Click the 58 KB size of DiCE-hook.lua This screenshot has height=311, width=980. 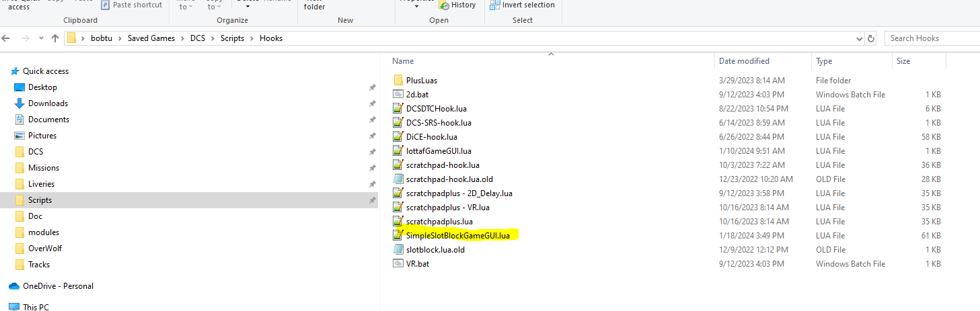point(932,137)
